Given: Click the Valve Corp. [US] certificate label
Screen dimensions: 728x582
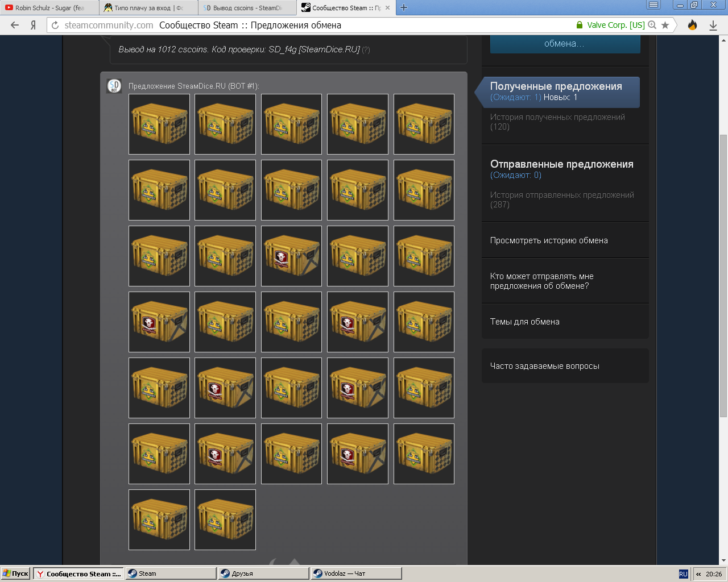Looking at the screenshot, I should coord(616,25).
